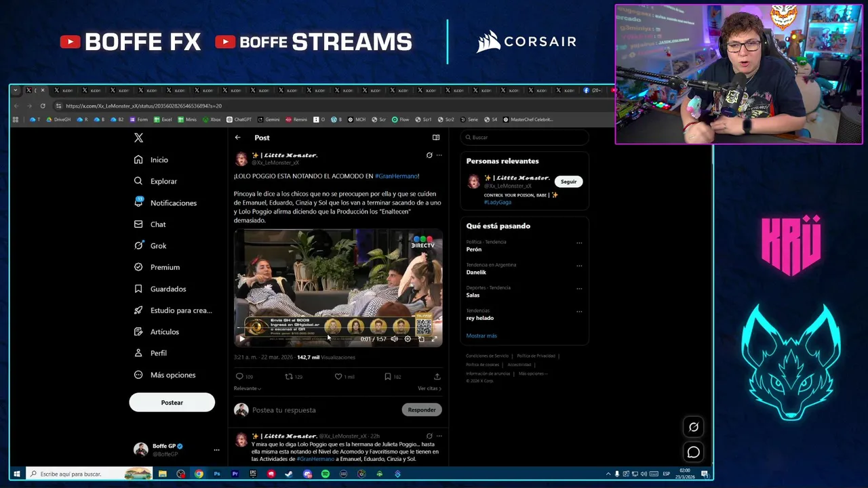Screen dimensions: 868x488
Task: Open Chat from the sidebar
Action: [150, 224]
